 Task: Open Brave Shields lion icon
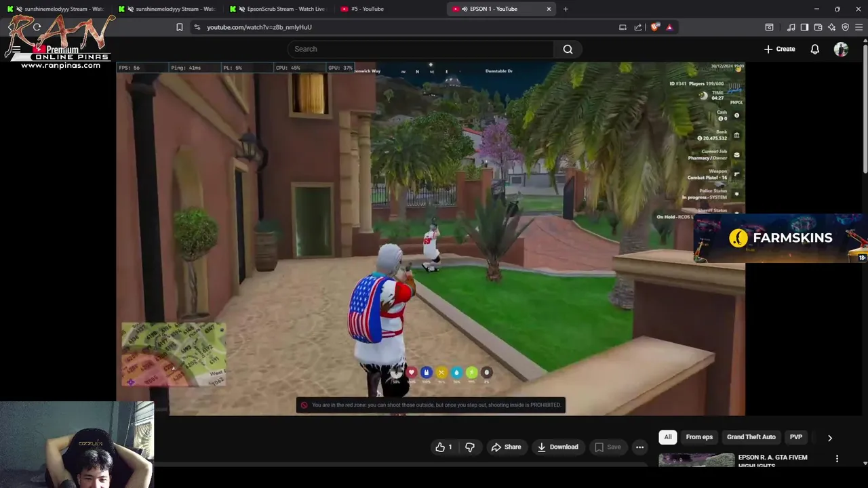tap(654, 27)
